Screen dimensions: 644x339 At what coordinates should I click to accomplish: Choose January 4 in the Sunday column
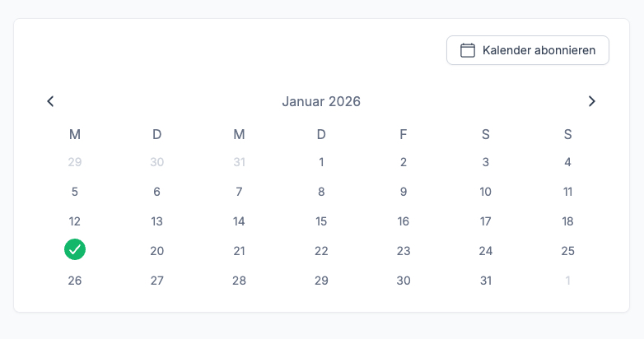click(x=567, y=162)
